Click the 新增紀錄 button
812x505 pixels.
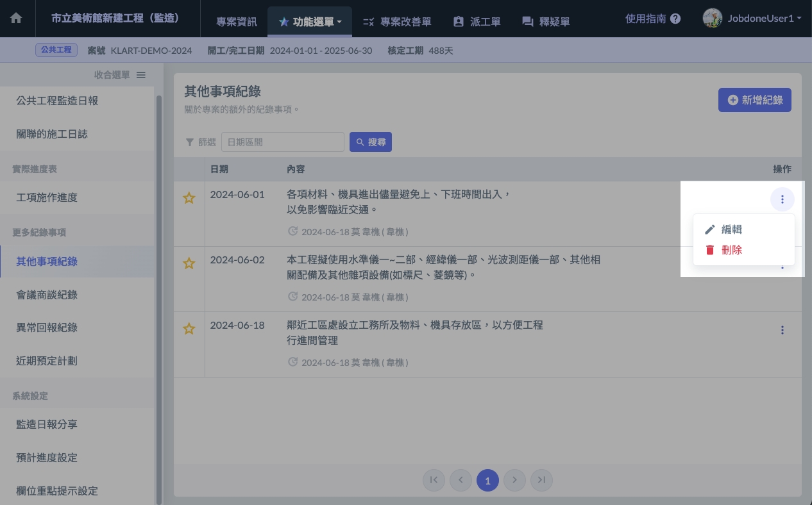click(754, 100)
